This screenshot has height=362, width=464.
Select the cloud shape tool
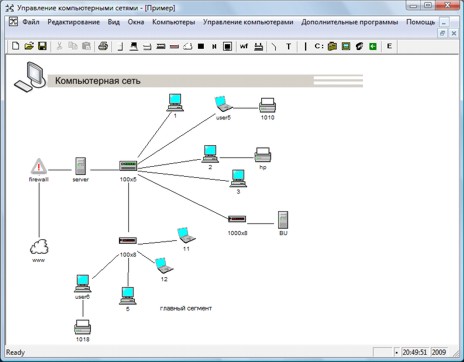pos(188,46)
